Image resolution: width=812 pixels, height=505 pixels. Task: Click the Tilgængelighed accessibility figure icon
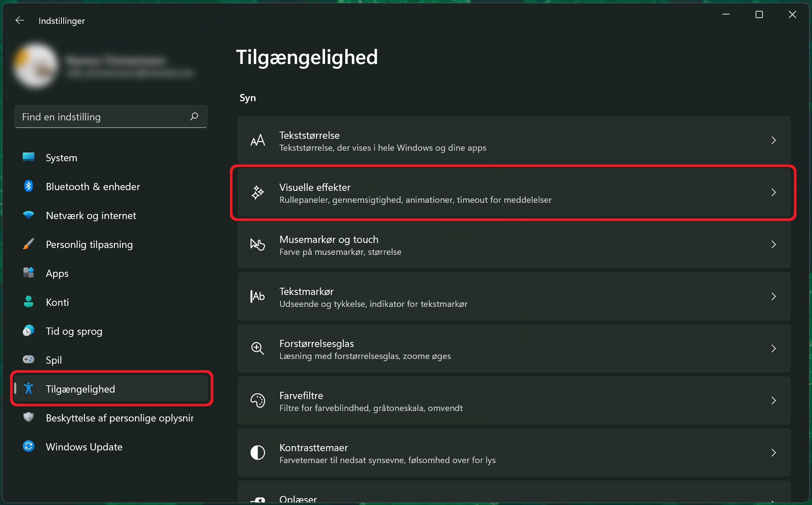pyautogui.click(x=29, y=389)
